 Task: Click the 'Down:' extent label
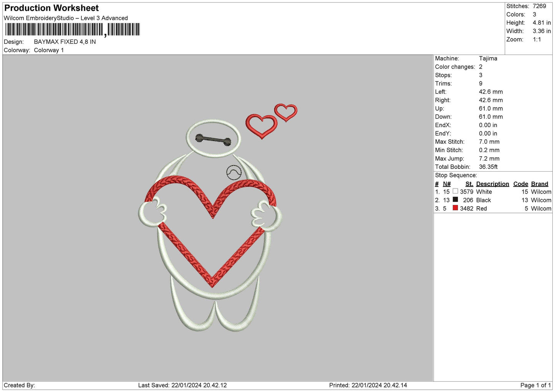[x=443, y=117]
